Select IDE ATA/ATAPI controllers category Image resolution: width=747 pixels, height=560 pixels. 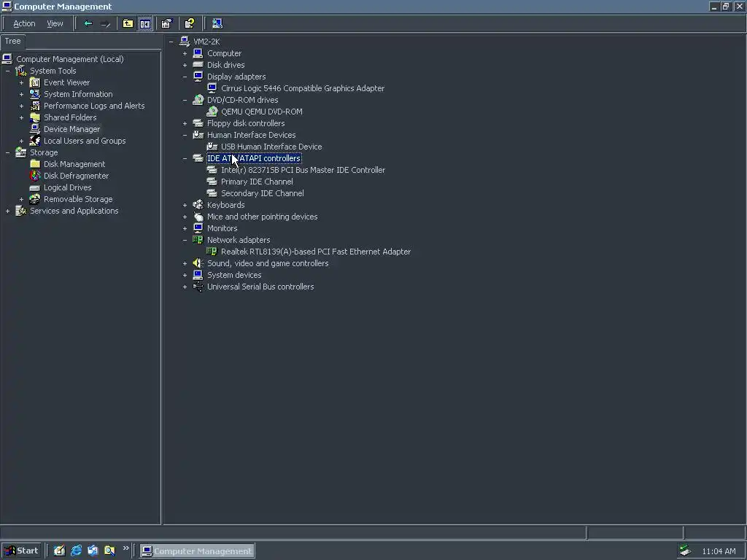pos(254,158)
